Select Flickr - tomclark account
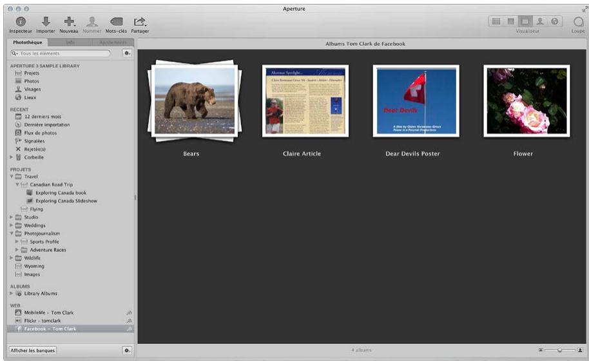 coord(43,321)
